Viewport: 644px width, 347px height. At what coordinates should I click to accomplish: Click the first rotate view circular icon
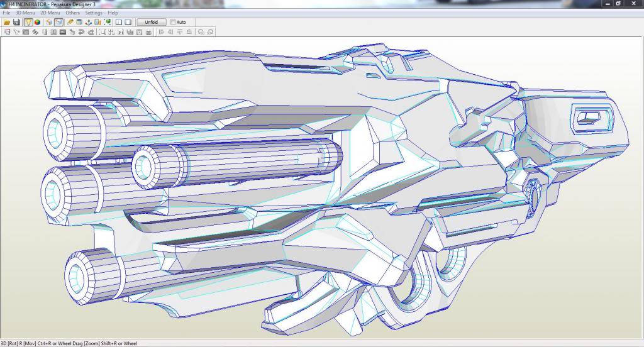click(x=201, y=32)
